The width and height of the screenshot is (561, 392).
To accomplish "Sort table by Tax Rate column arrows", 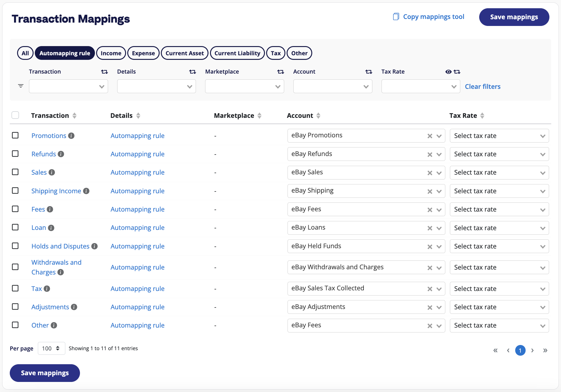I will point(482,115).
